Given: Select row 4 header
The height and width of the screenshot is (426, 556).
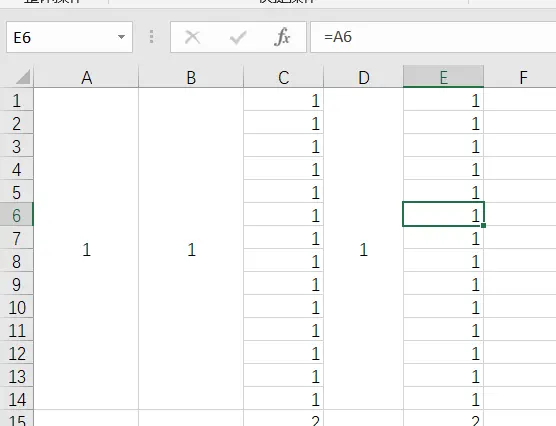Looking at the screenshot, I should click(x=17, y=168).
